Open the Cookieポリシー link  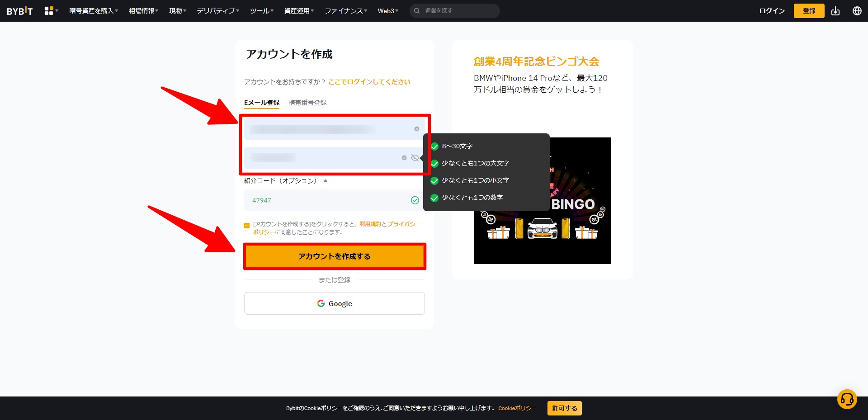tap(517, 408)
